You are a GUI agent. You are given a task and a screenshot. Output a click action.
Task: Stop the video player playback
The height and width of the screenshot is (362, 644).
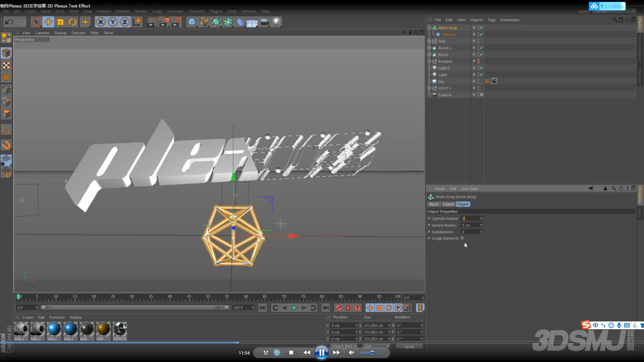coord(291,352)
